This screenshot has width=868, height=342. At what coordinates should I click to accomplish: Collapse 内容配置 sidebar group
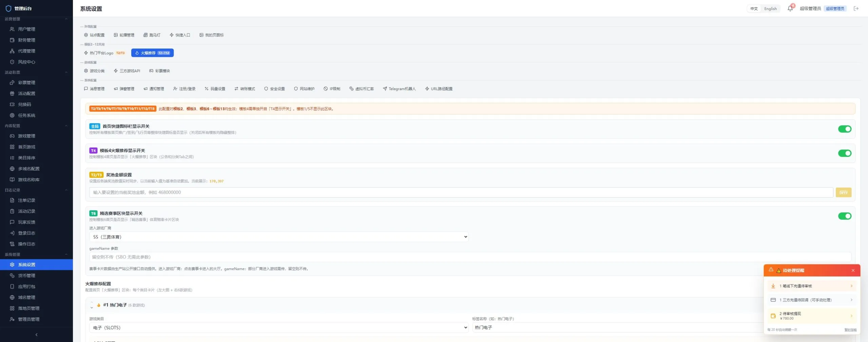[36, 126]
